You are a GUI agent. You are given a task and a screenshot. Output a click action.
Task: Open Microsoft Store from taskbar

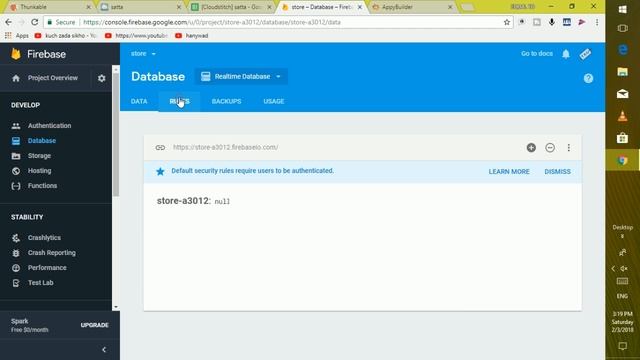pyautogui.click(x=622, y=138)
